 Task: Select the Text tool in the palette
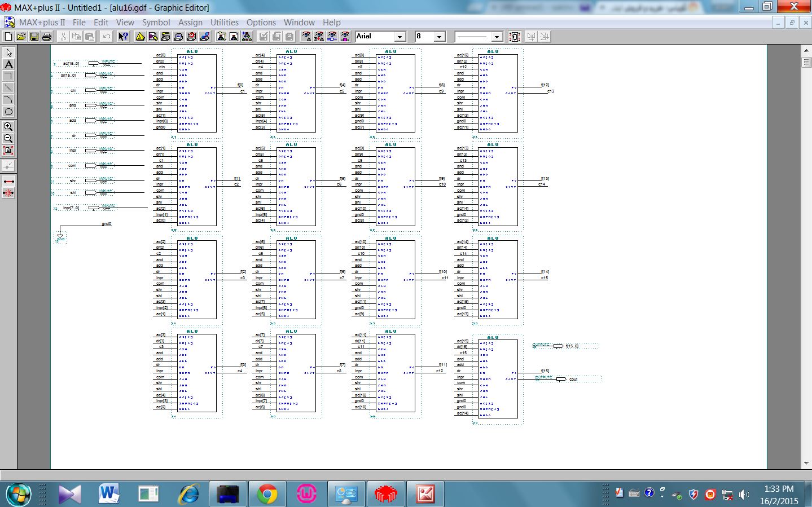(x=8, y=64)
